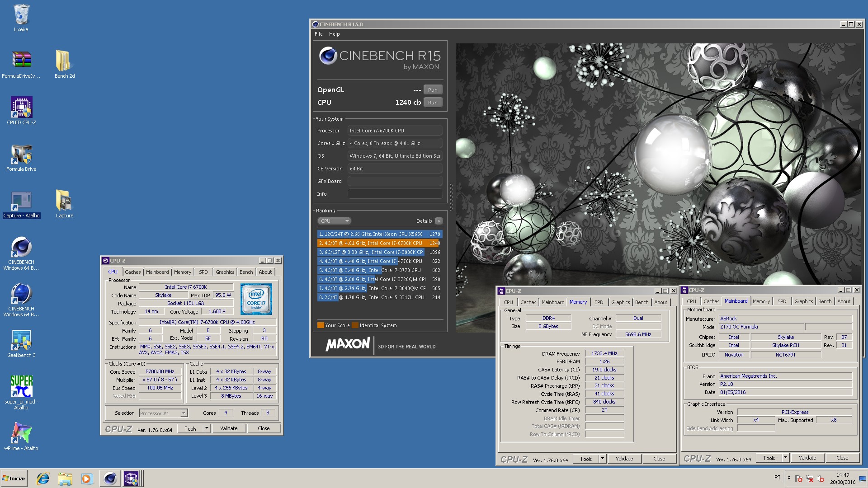The height and width of the screenshot is (488, 868).
Task: Select ranking row Core i7-3930K 1096
Action: [380, 252]
